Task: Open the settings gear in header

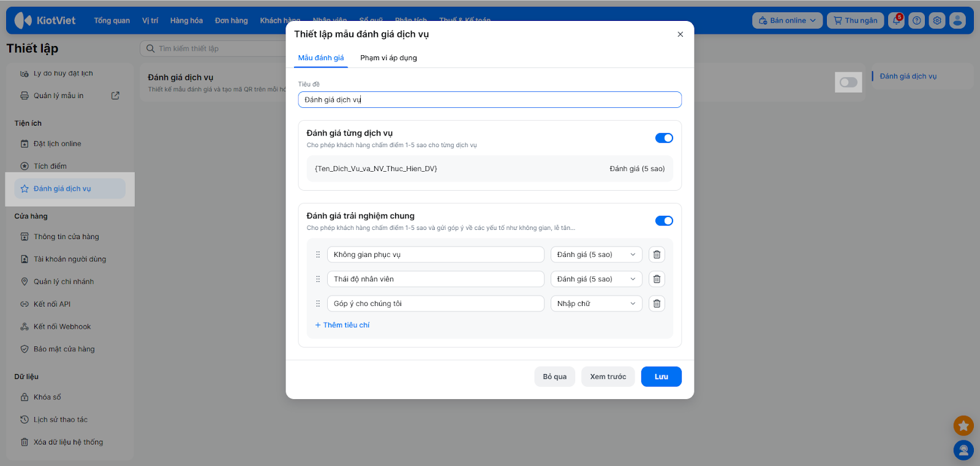Action: [x=937, y=20]
